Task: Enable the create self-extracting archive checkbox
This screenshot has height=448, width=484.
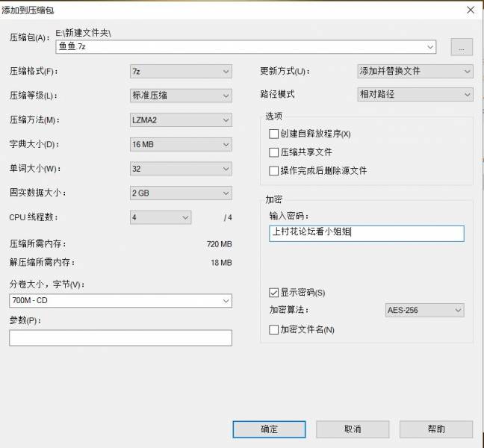Action: click(x=274, y=134)
